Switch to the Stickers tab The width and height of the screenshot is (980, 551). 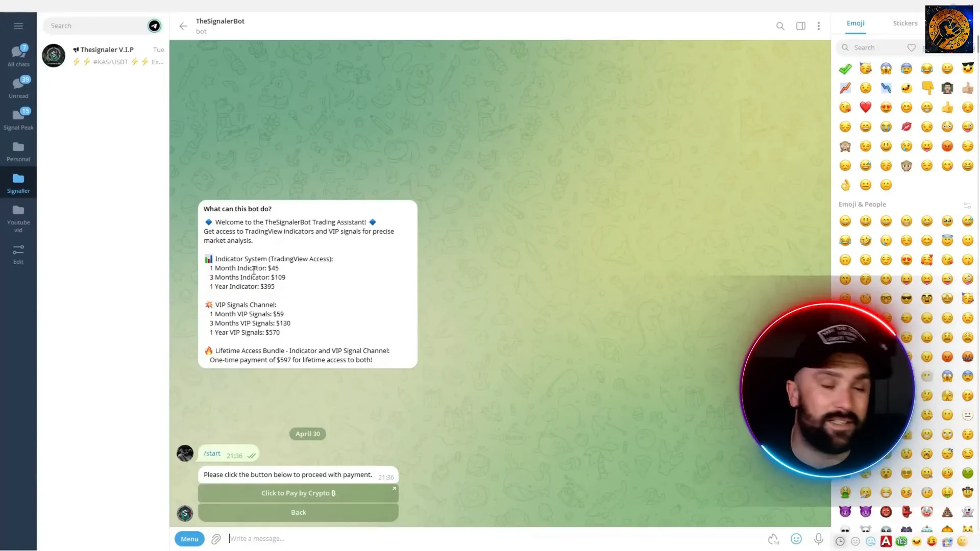[905, 23]
